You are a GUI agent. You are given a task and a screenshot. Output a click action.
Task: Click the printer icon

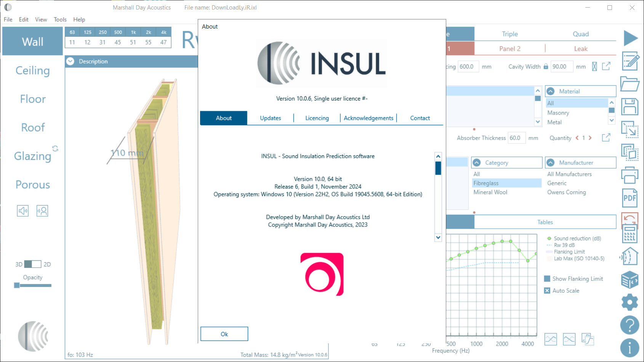[x=630, y=175]
